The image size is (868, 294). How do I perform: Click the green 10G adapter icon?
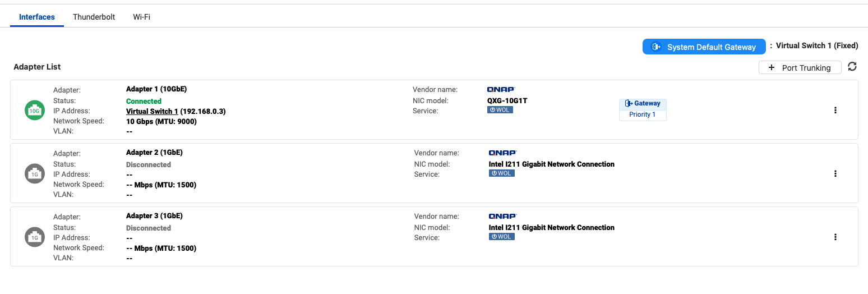coord(34,110)
